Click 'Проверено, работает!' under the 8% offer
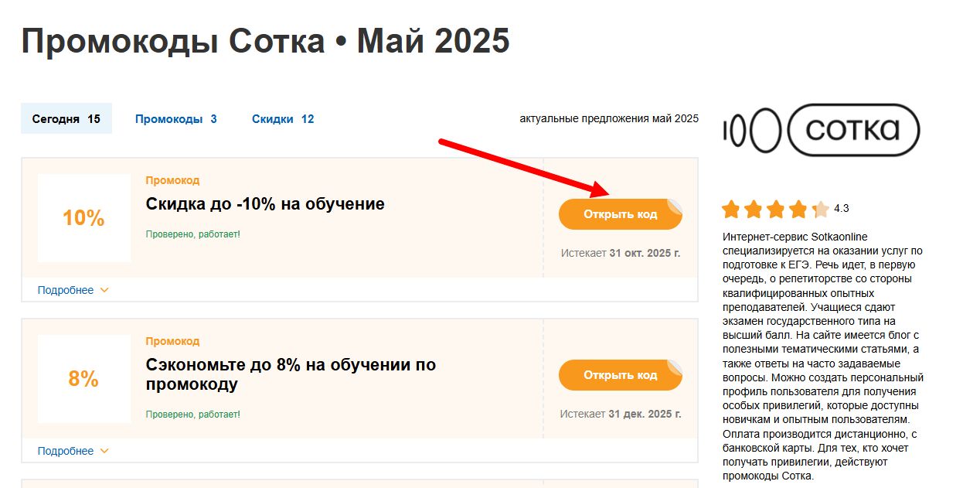This screenshot has width=980, height=488. 192,414
